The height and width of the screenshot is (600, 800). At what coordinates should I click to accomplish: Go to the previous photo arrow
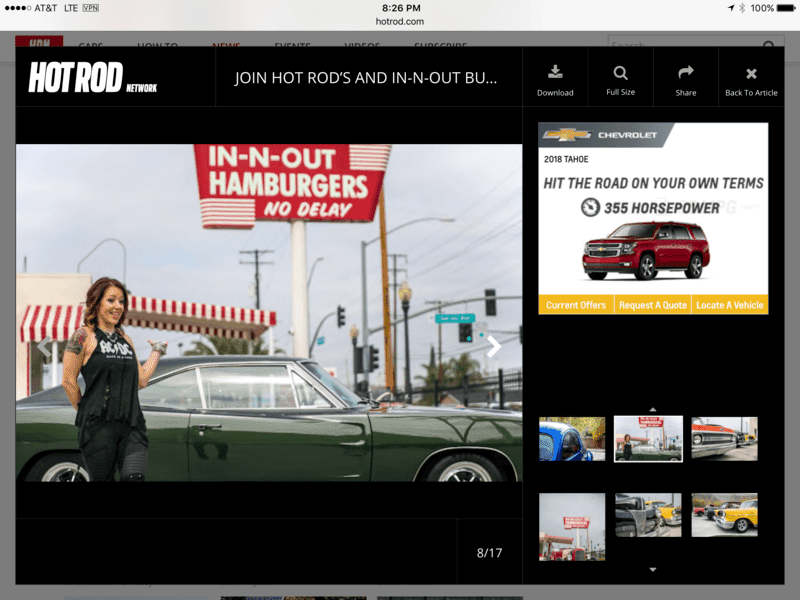[44, 346]
